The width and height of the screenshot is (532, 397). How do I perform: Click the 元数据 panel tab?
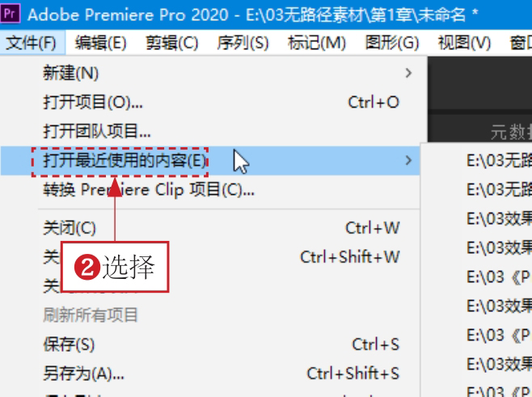pos(511,132)
